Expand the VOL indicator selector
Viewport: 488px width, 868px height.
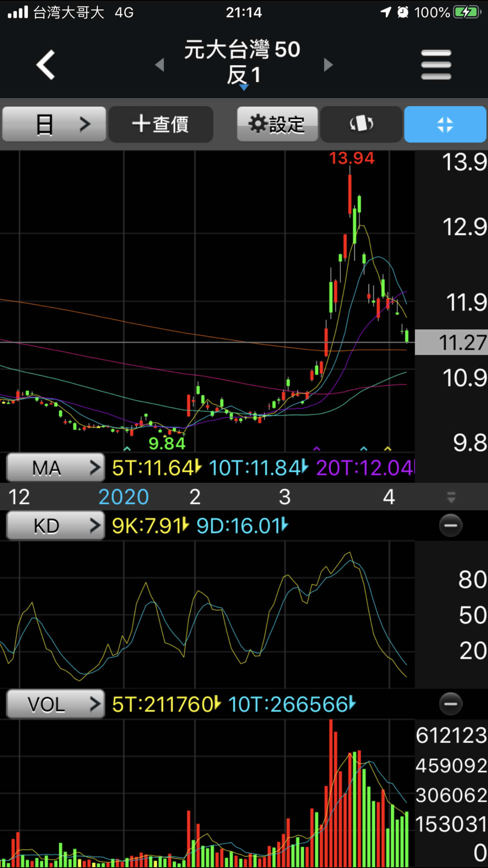(55, 704)
